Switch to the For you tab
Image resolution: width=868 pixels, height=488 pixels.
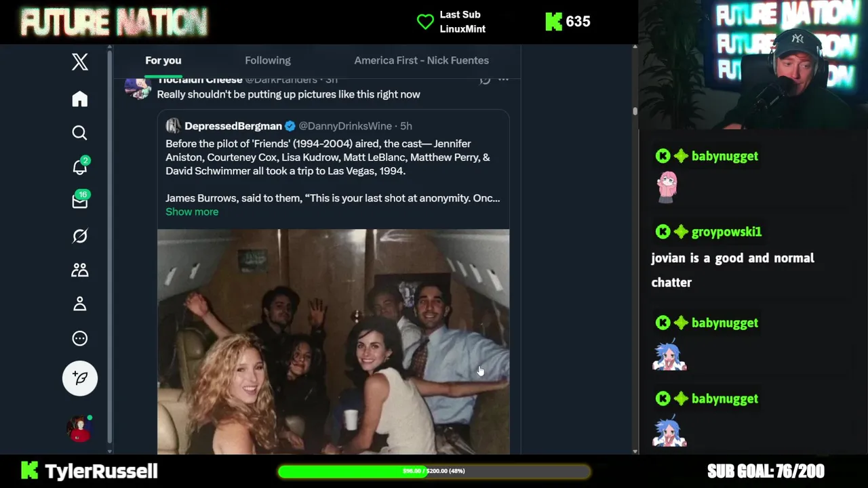point(163,60)
